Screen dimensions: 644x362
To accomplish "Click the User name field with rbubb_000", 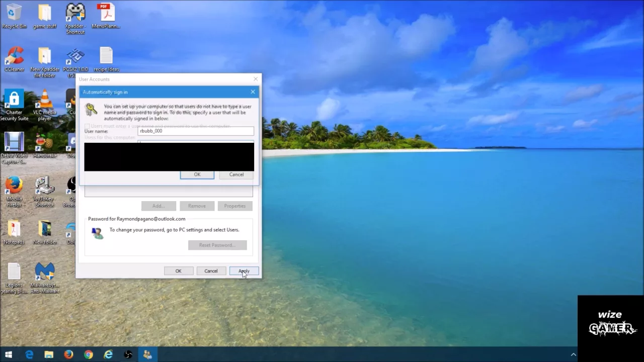I will point(196,131).
